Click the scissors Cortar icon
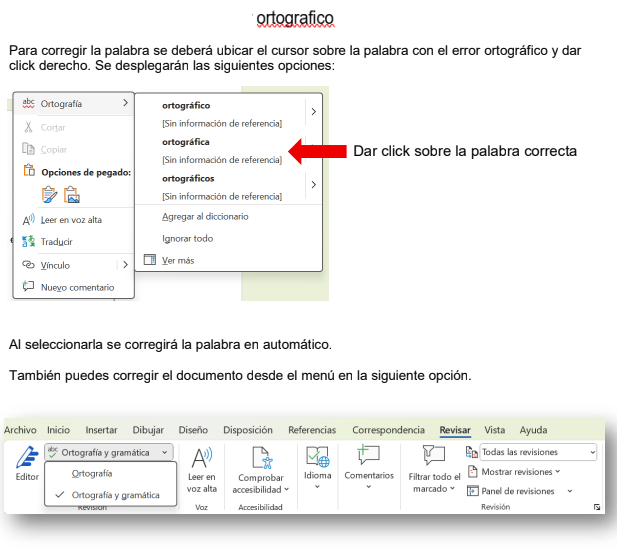 coord(28,127)
